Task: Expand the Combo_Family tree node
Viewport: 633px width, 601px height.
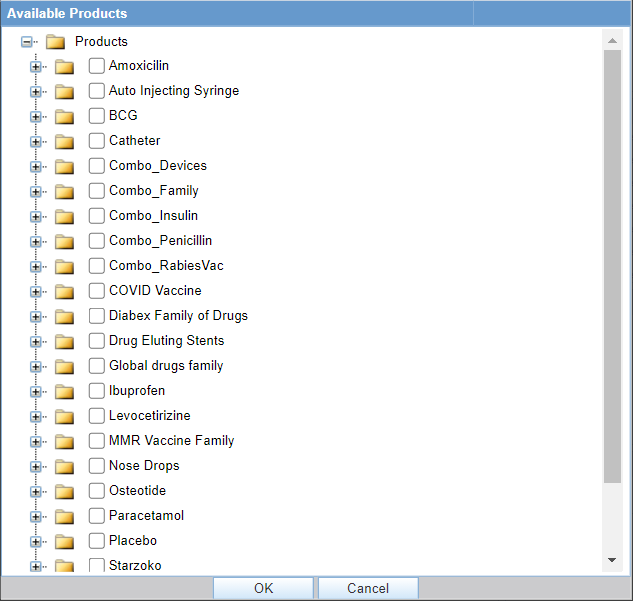Action: pyautogui.click(x=36, y=192)
